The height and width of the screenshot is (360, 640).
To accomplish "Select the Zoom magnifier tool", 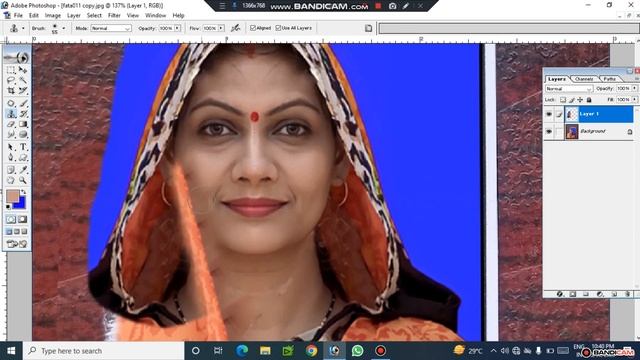I will click(23, 180).
